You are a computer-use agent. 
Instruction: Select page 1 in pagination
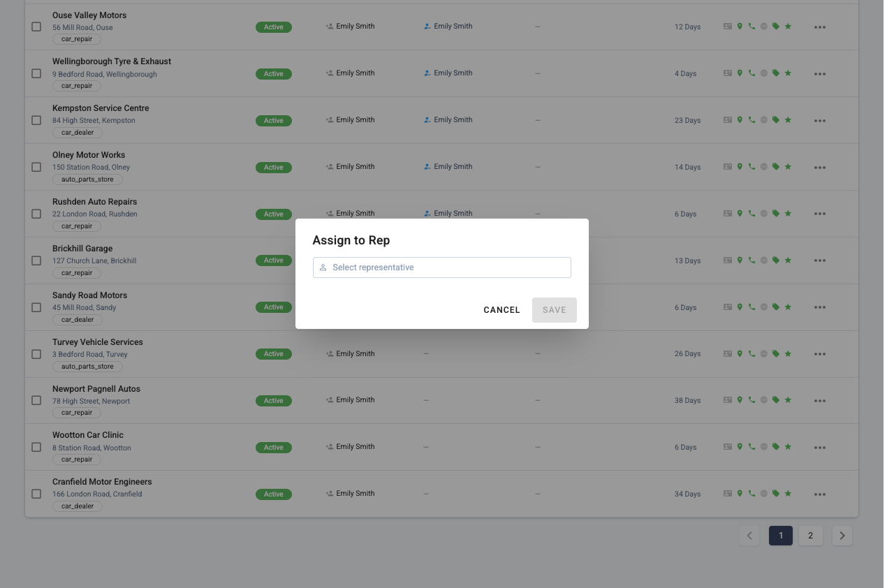(x=781, y=536)
